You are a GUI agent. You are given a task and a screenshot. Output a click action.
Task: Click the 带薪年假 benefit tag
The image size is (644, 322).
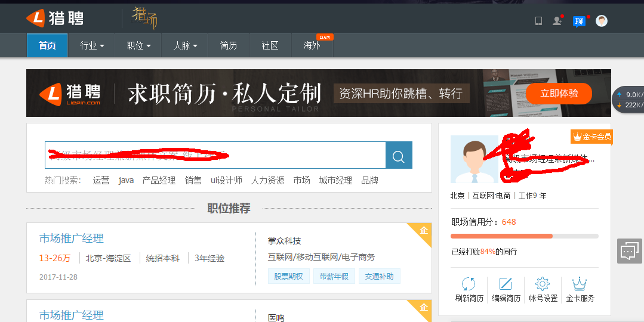coord(334,277)
